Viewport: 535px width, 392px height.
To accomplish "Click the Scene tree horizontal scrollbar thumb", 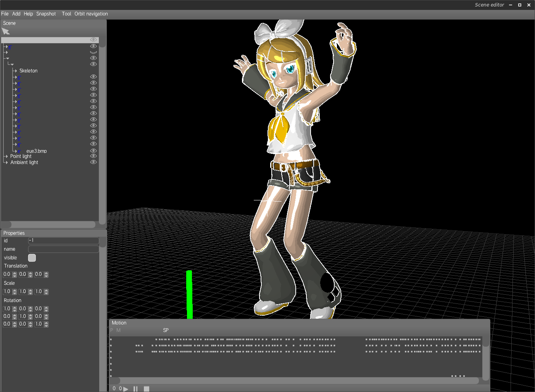I will (6, 224).
